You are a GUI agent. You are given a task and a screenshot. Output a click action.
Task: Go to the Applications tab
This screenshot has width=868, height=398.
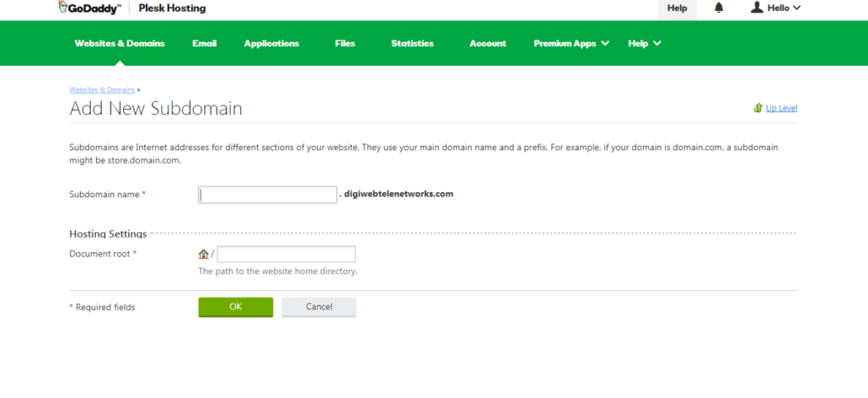[x=271, y=43]
